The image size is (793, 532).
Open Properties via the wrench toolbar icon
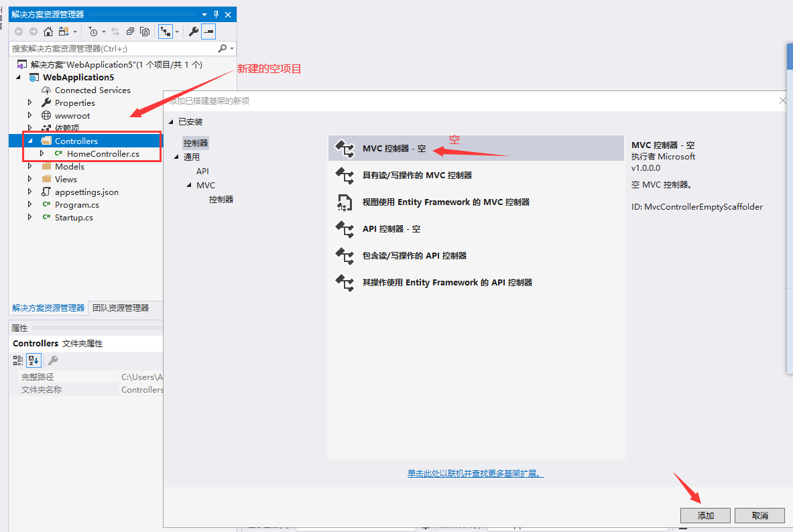(x=193, y=31)
